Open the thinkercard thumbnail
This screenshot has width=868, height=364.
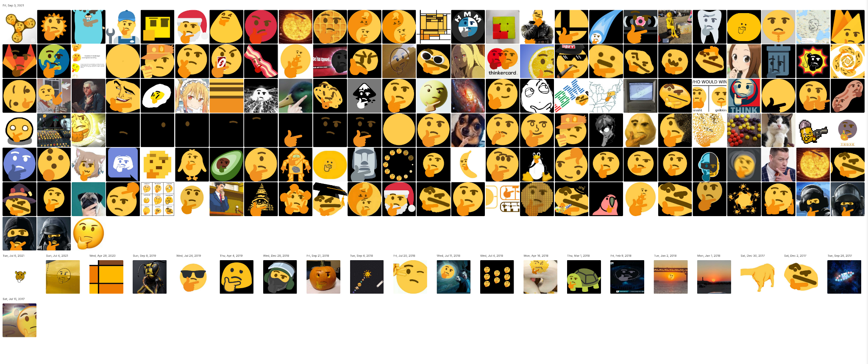(x=502, y=61)
